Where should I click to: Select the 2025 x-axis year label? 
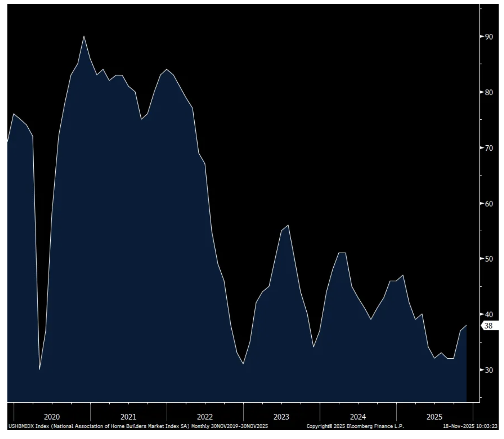coord(434,417)
